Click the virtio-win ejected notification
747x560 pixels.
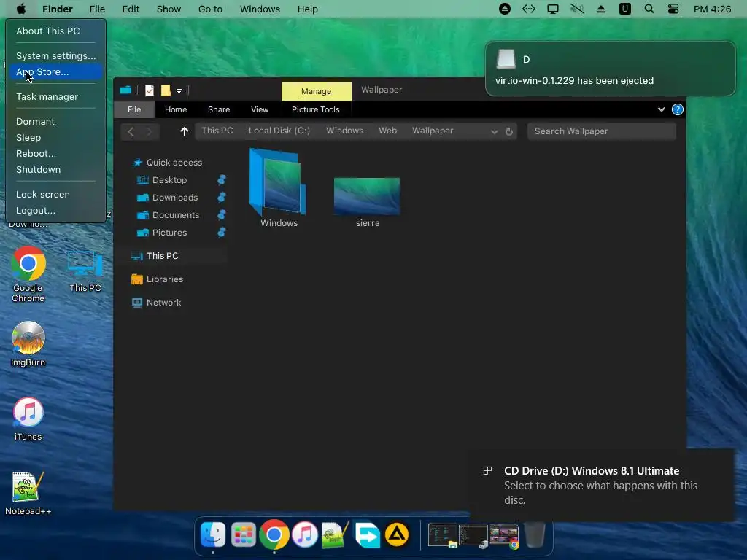[611, 69]
